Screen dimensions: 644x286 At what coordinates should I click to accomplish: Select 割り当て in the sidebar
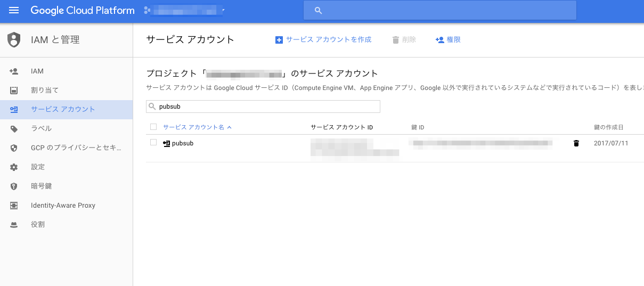45,91
